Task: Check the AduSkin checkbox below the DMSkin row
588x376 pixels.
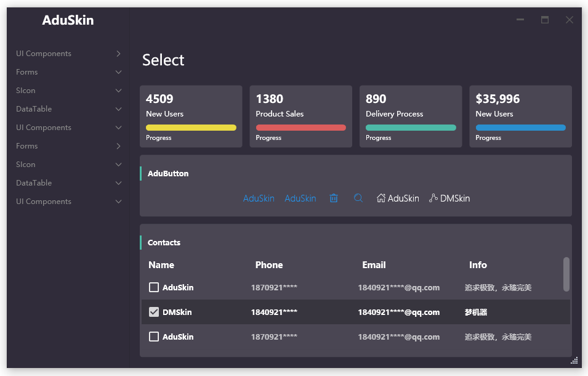Action: coord(154,337)
